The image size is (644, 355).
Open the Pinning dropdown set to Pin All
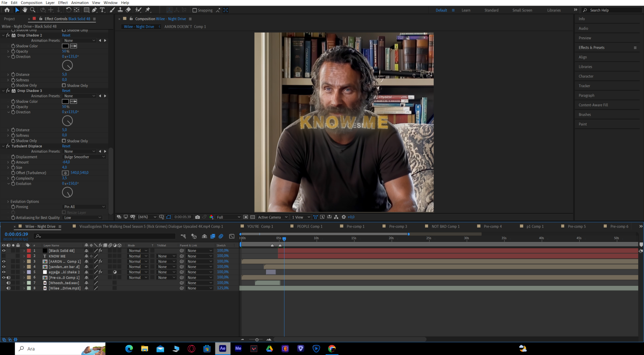pos(84,207)
